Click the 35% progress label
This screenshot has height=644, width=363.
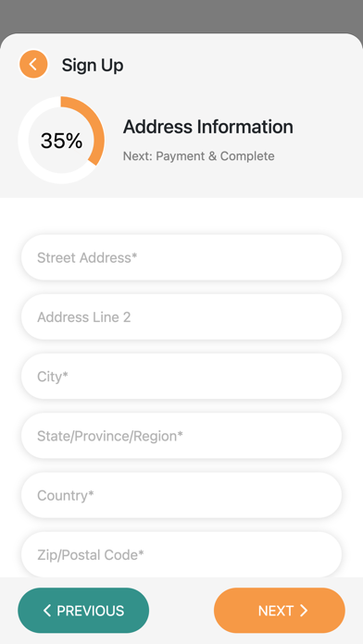pyautogui.click(x=61, y=141)
